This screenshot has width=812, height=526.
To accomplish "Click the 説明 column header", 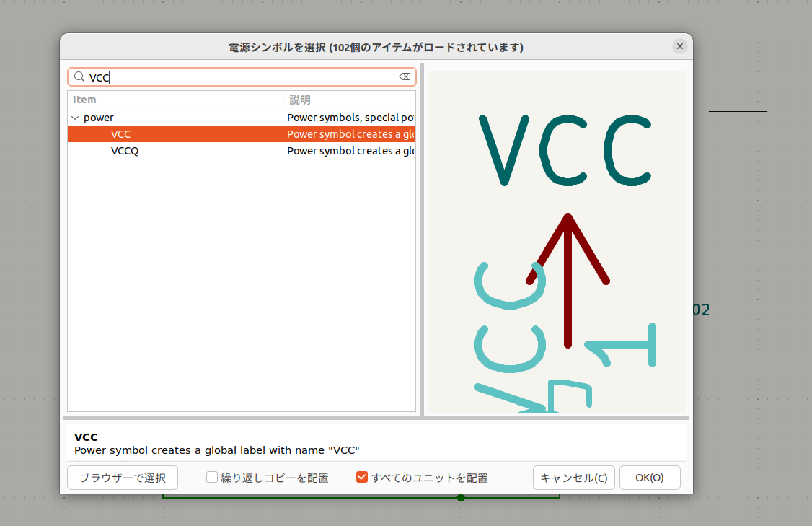I will click(x=300, y=100).
